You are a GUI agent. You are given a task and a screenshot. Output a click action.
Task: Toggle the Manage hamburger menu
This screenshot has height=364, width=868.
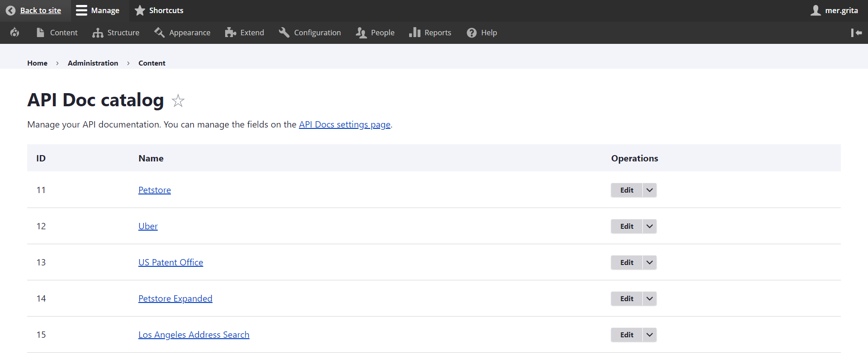coord(98,10)
